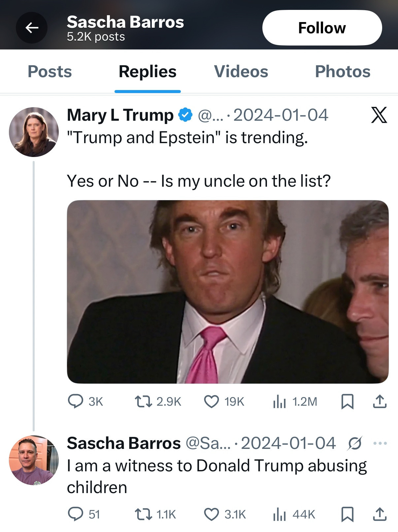Screen dimensions: 398x532
Task: Tap the back arrow button
Action: 32,28
